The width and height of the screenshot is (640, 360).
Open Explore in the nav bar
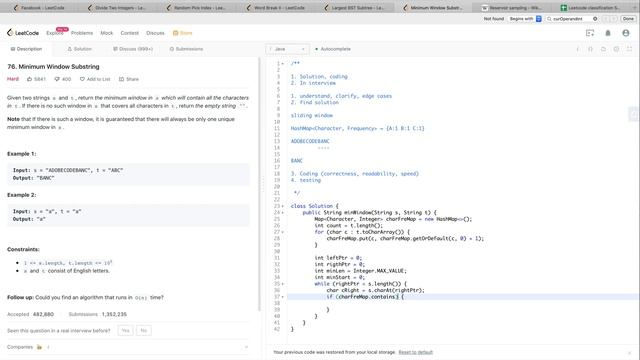(55, 33)
